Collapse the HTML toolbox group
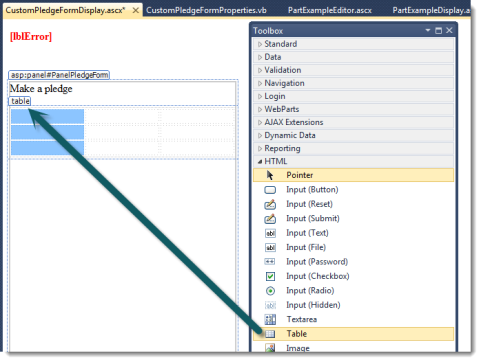This screenshot has height=362, width=481. point(260,162)
